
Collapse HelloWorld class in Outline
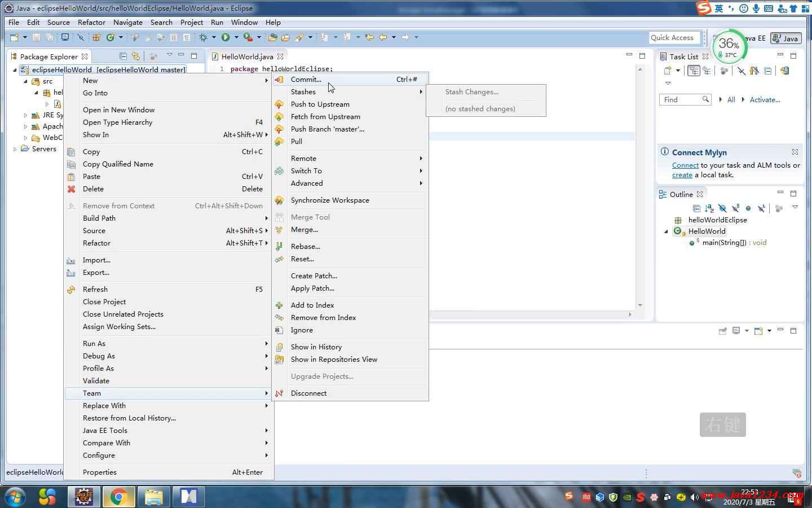point(666,231)
